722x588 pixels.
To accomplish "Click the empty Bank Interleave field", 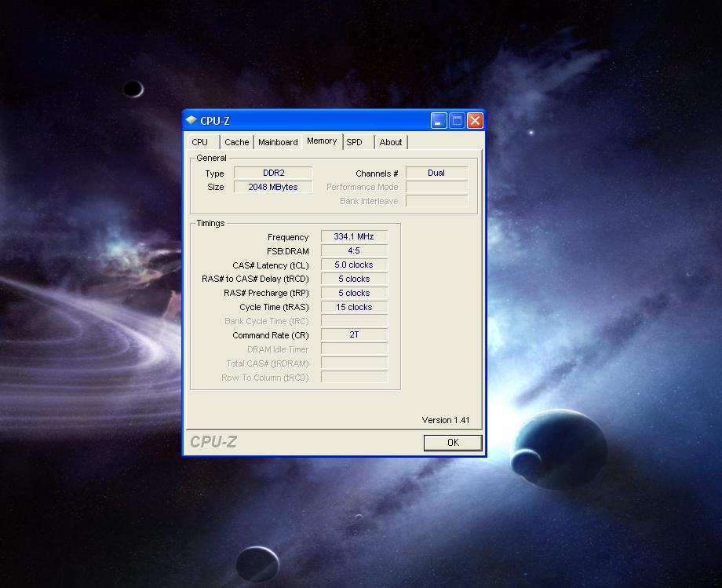I will click(x=436, y=201).
